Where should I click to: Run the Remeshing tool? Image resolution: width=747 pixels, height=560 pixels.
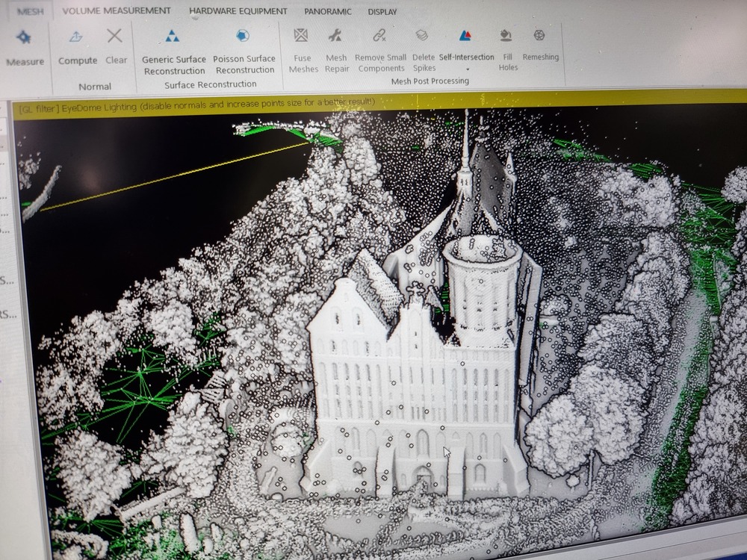(539, 36)
